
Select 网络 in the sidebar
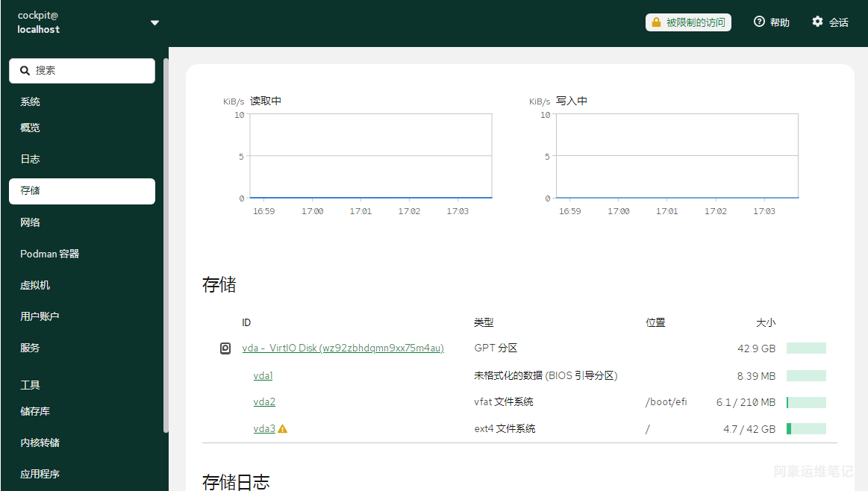pos(31,222)
